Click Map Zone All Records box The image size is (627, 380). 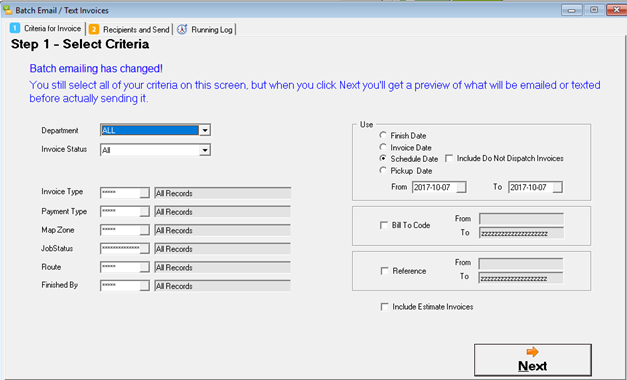pyautogui.click(x=223, y=230)
